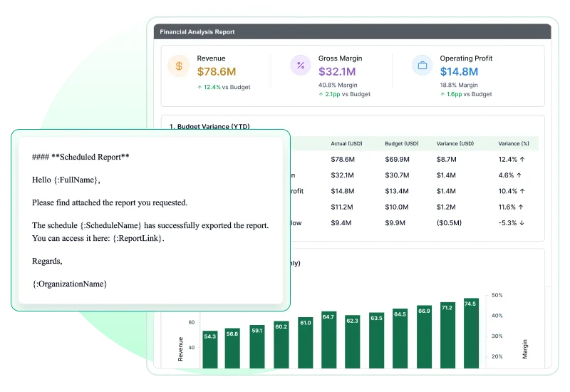Click the {:FullName} placeholder in greeting
The height and width of the screenshot is (392, 570).
(x=76, y=180)
